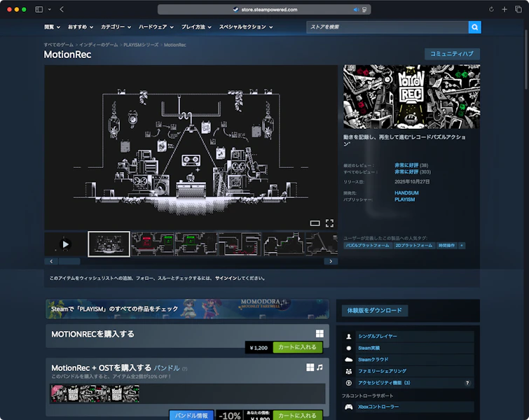This screenshot has height=420, width=529.
Task: Click the single-player person icon
Action: pos(349,337)
